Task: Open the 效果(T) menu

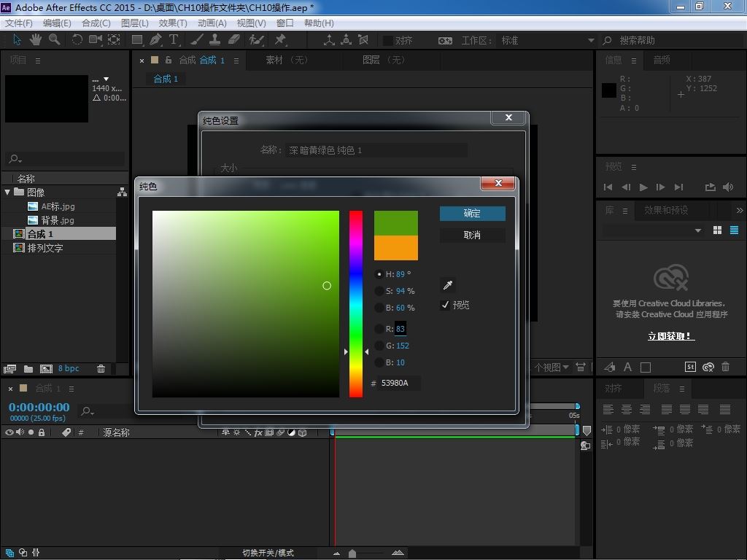Action: (172, 23)
